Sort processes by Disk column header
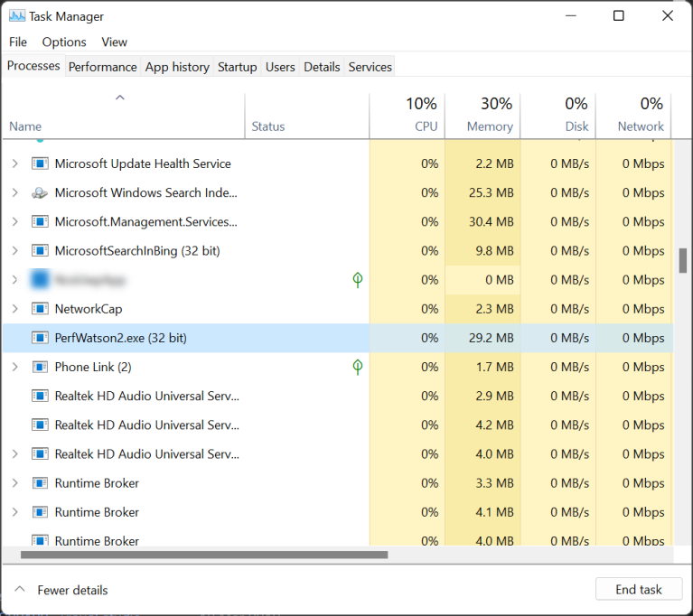 pyautogui.click(x=558, y=116)
